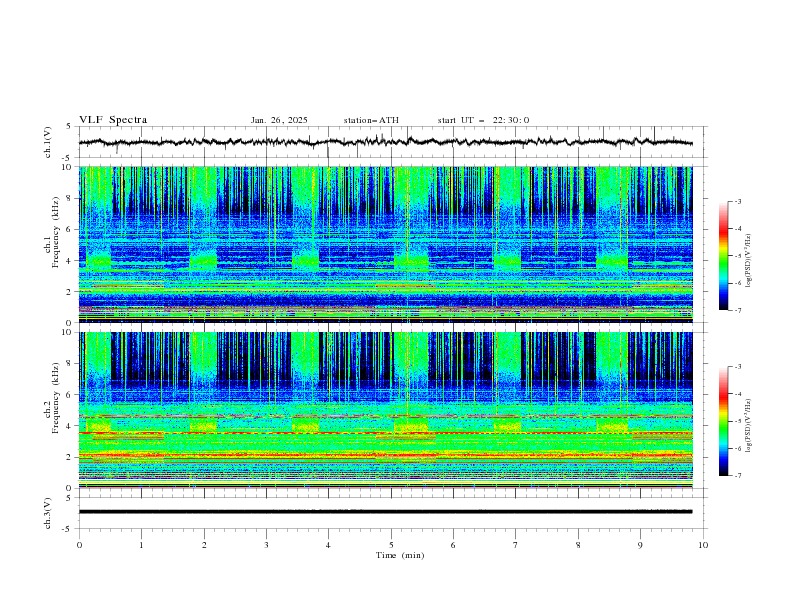Viewport: 792px width, 612px height.
Task: Click the ch.1 spectrogram colorbar
Action: point(723,255)
